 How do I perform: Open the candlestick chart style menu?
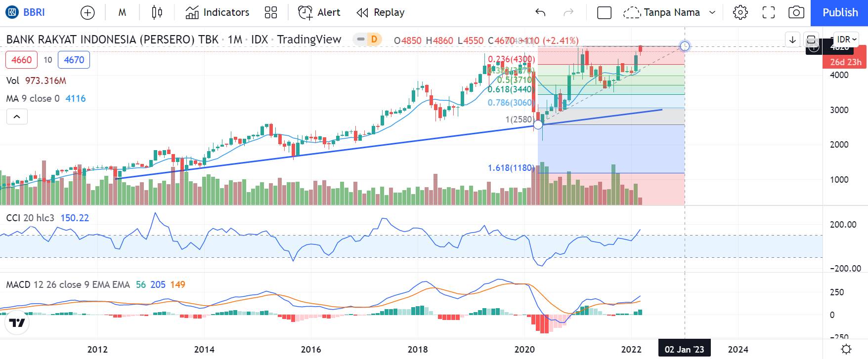[157, 12]
